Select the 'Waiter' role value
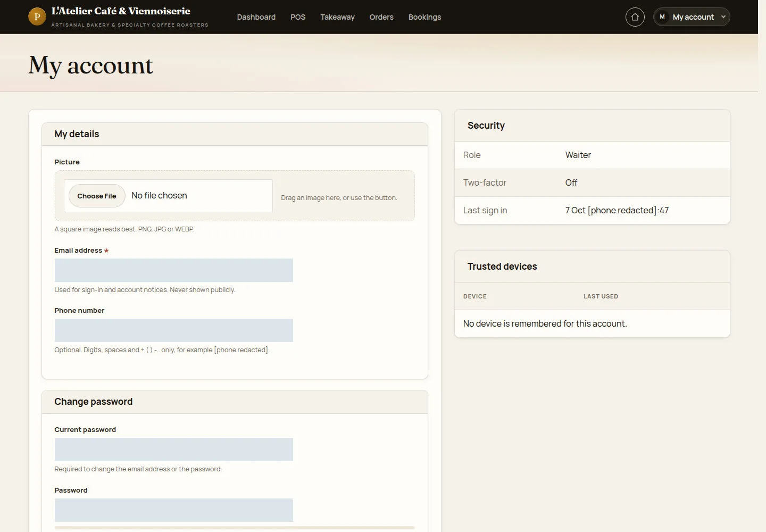 pyautogui.click(x=578, y=155)
